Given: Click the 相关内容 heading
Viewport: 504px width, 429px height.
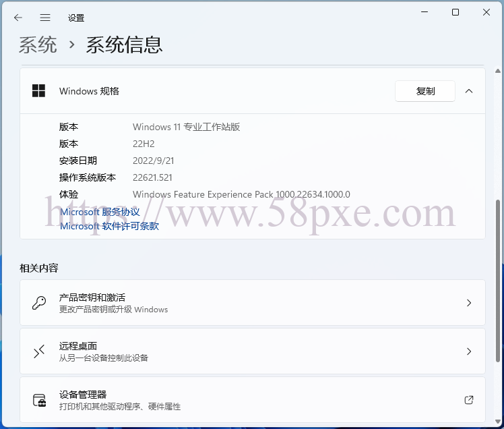Looking at the screenshot, I should [x=39, y=268].
